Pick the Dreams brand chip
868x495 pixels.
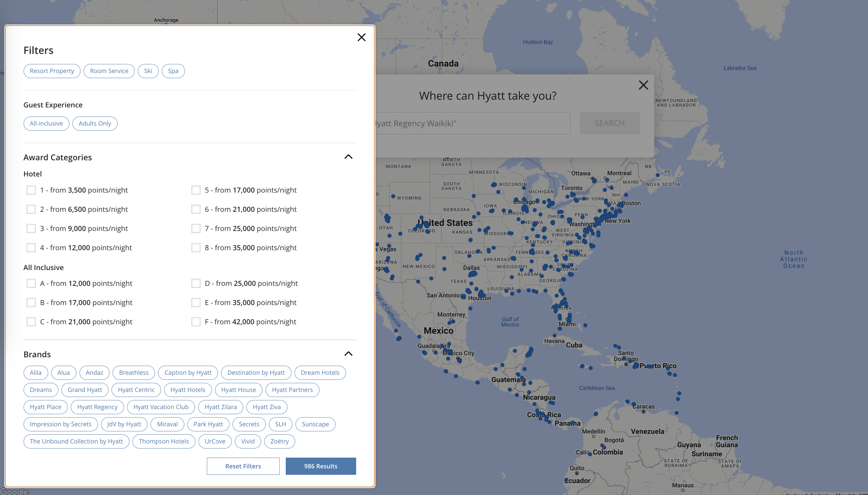tap(41, 390)
